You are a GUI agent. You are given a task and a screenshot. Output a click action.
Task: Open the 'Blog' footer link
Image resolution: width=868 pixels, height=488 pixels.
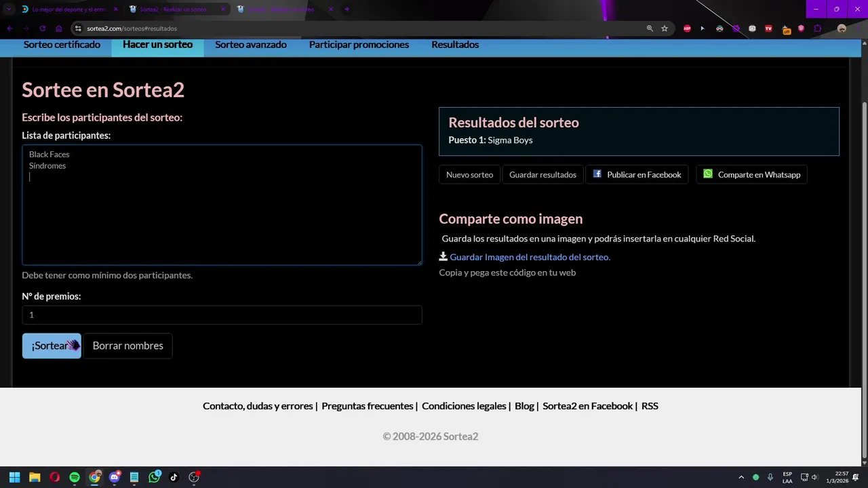524,406
